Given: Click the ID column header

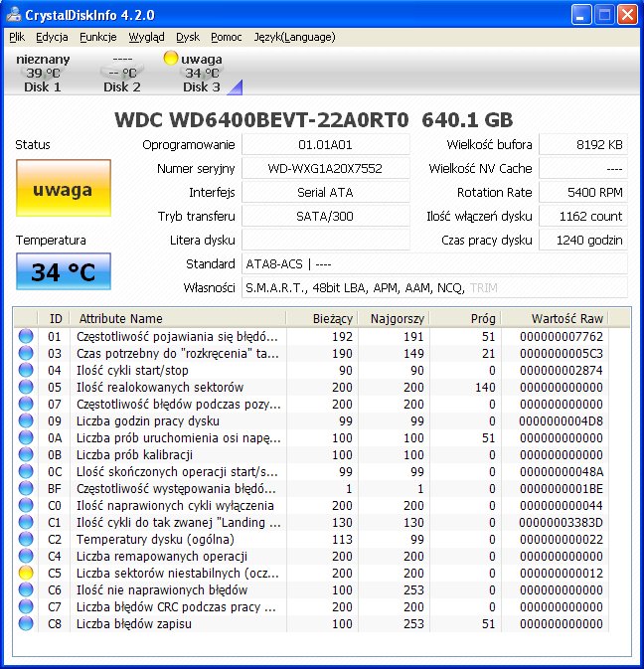Looking at the screenshot, I should pyautogui.click(x=55, y=318).
